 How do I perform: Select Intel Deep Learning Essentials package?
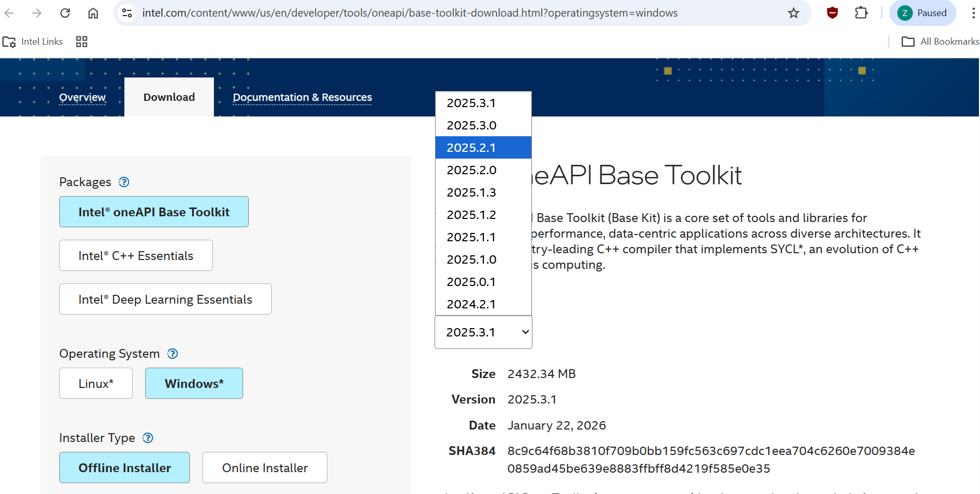[x=165, y=299]
